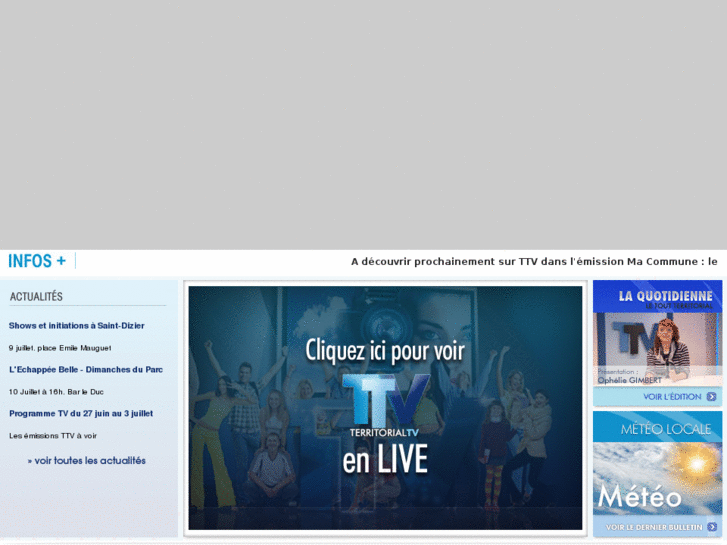Image resolution: width=727 pixels, height=545 pixels.
Task: Click text Les émissions TTV à voir
Action: [53, 436]
